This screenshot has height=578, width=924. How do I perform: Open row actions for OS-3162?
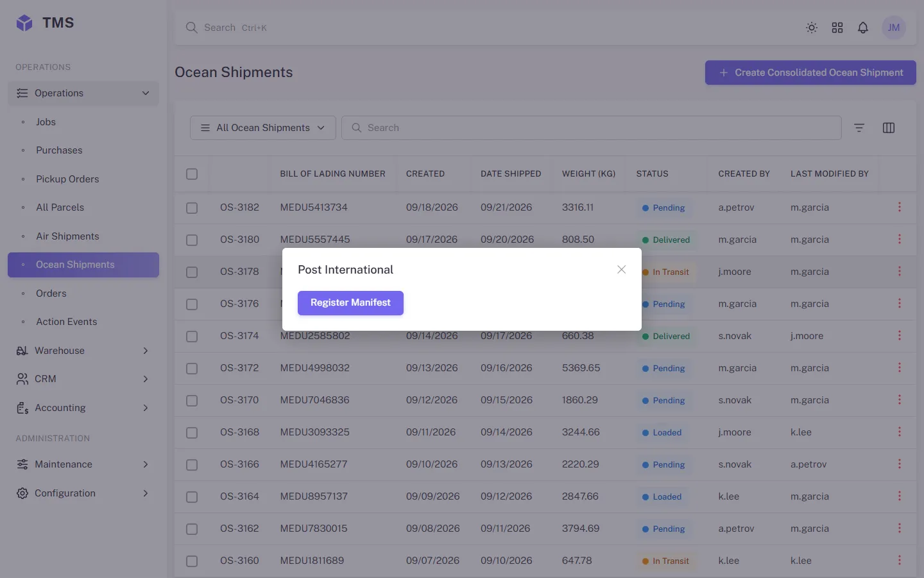[900, 528]
